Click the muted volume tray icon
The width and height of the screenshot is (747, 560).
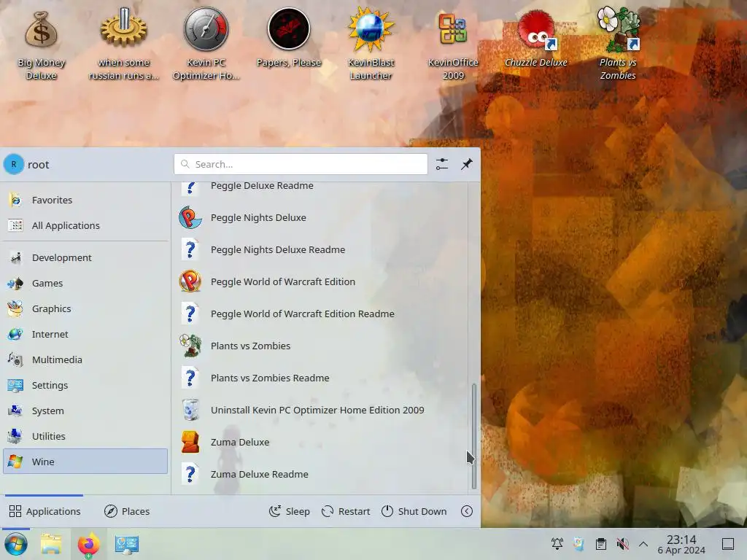coord(622,544)
